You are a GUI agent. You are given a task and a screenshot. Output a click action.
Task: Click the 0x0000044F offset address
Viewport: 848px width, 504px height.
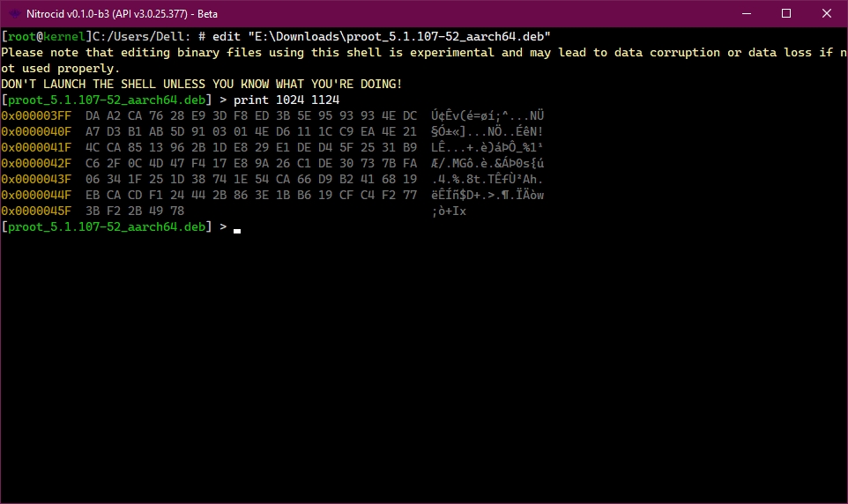(36, 195)
